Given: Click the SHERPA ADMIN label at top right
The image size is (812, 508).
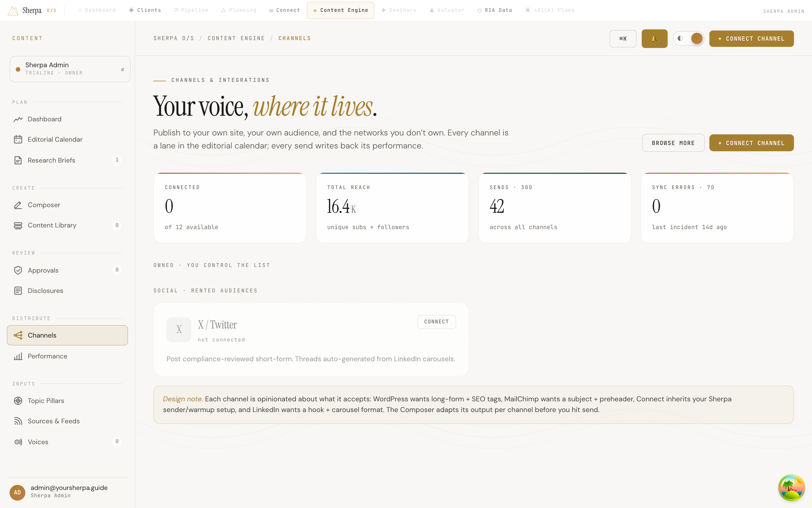Looking at the screenshot, I should coord(784,11).
